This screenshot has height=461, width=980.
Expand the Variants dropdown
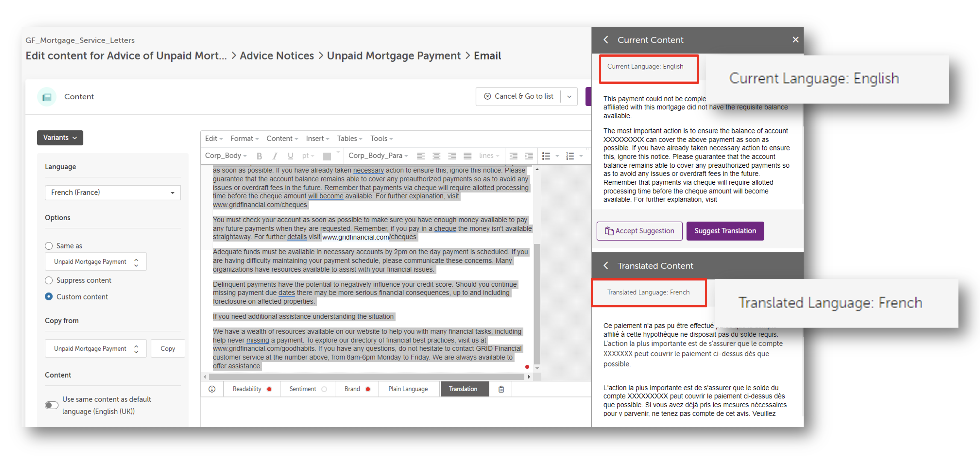coord(60,138)
